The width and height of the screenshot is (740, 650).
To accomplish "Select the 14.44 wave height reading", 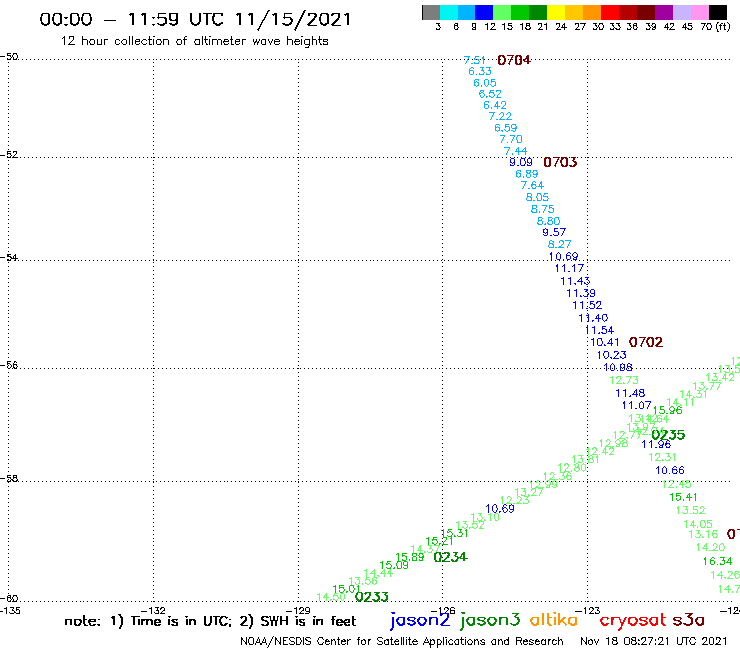I will click(378, 574).
